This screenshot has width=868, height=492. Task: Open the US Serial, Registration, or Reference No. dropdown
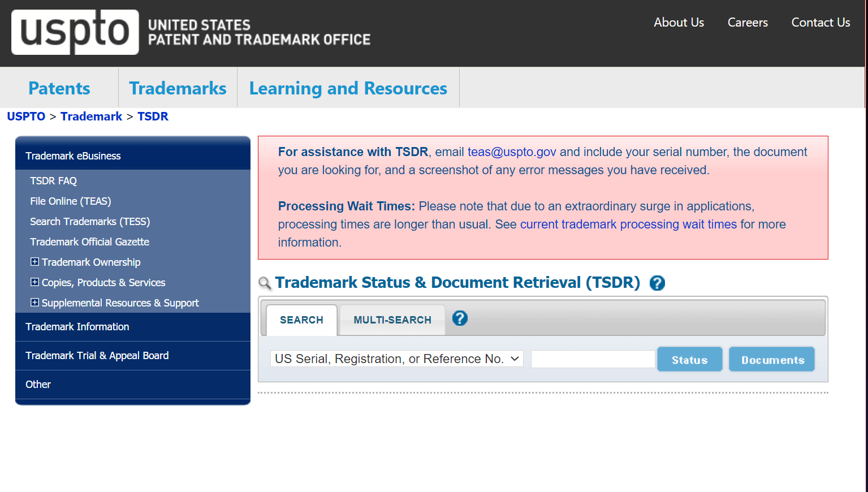click(x=397, y=359)
